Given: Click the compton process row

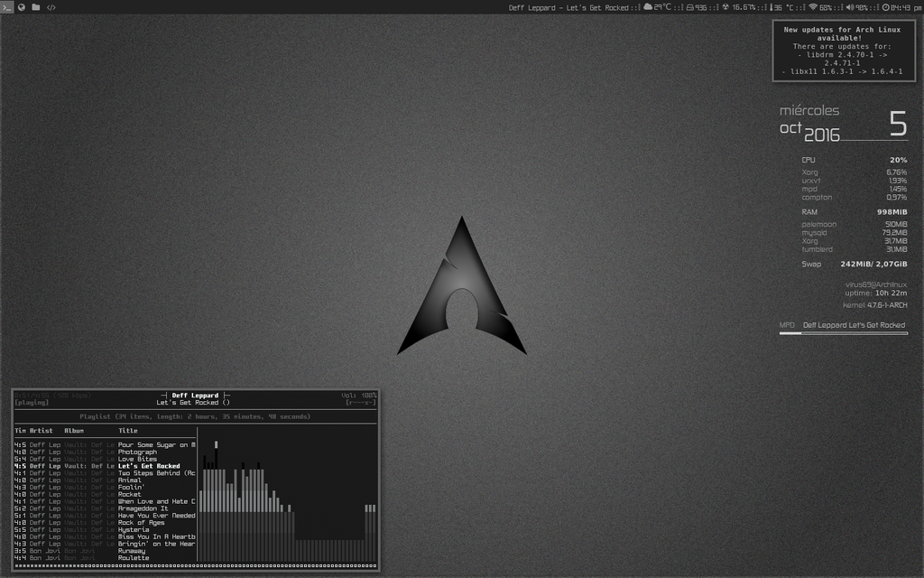Looking at the screenshot, I should (x=854, y=197).
